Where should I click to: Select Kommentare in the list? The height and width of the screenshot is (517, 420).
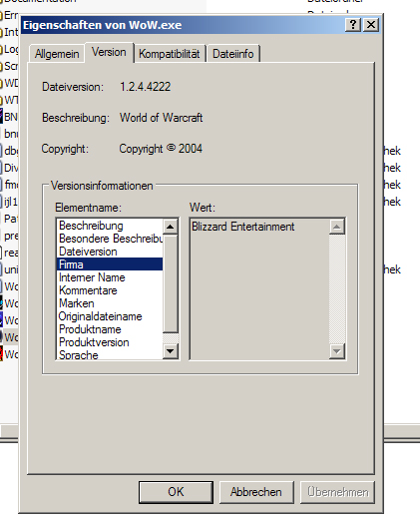coord(110,290)
